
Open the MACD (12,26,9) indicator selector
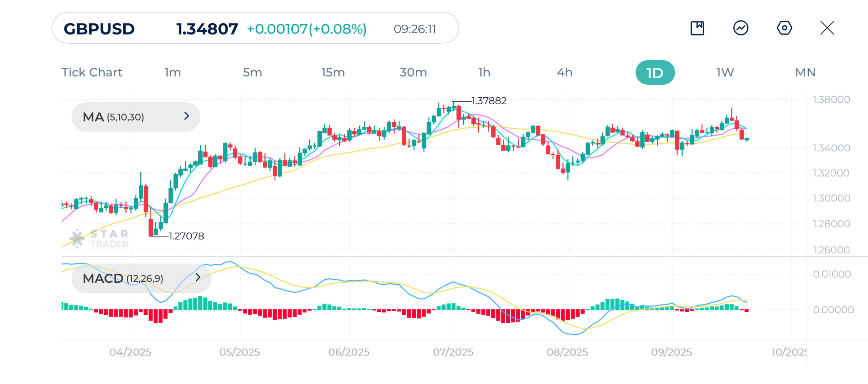click(141, 278)
